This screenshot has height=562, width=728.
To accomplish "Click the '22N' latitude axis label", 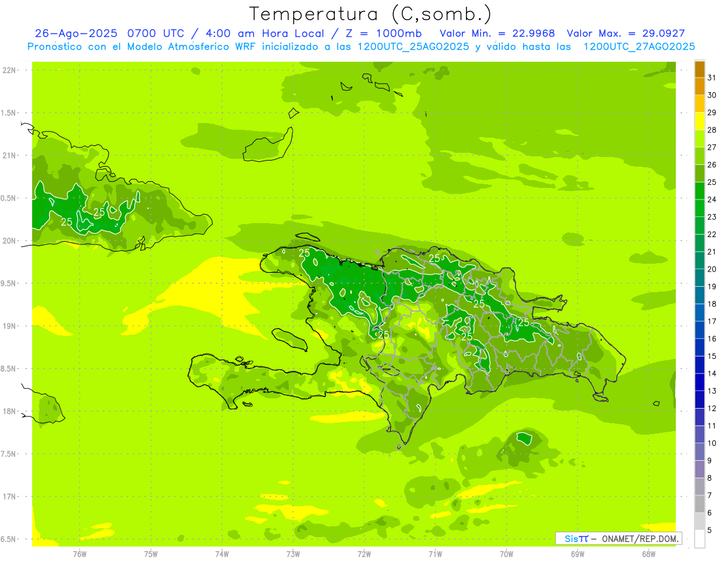I will point(10,70).
